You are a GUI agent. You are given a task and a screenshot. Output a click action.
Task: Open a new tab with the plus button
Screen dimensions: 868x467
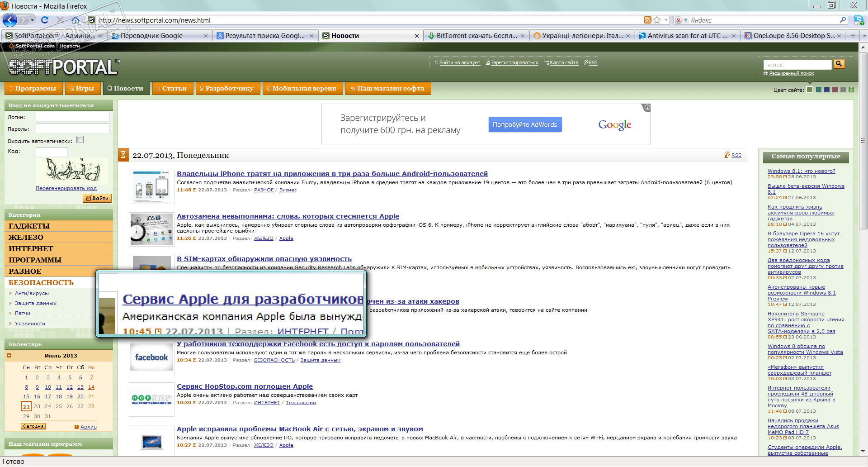tap(853, 36)
